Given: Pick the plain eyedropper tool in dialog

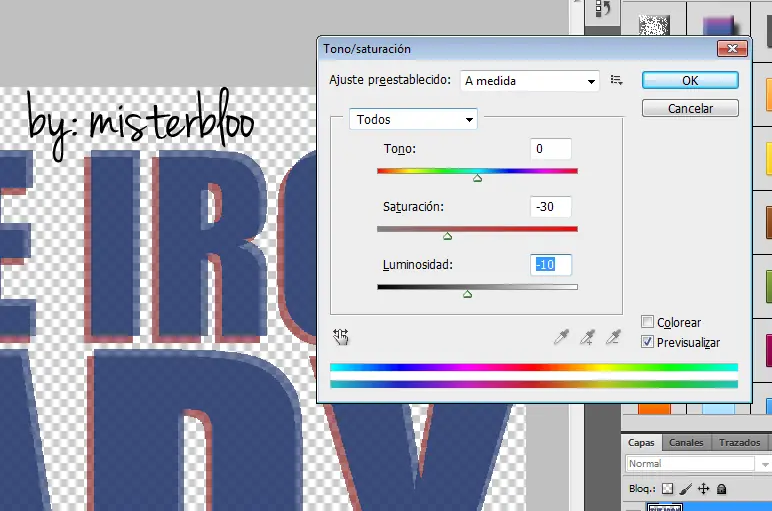Looking at the screenshot, I should [561, 337].
